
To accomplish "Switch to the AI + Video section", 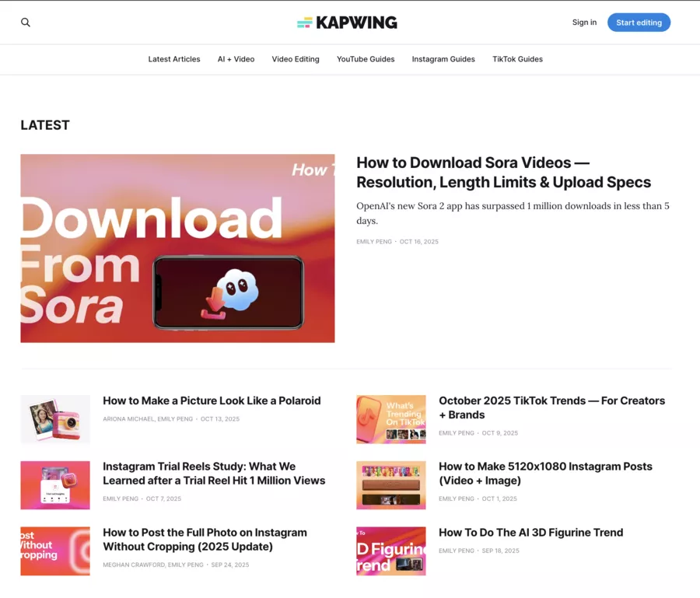I will 236,59.
